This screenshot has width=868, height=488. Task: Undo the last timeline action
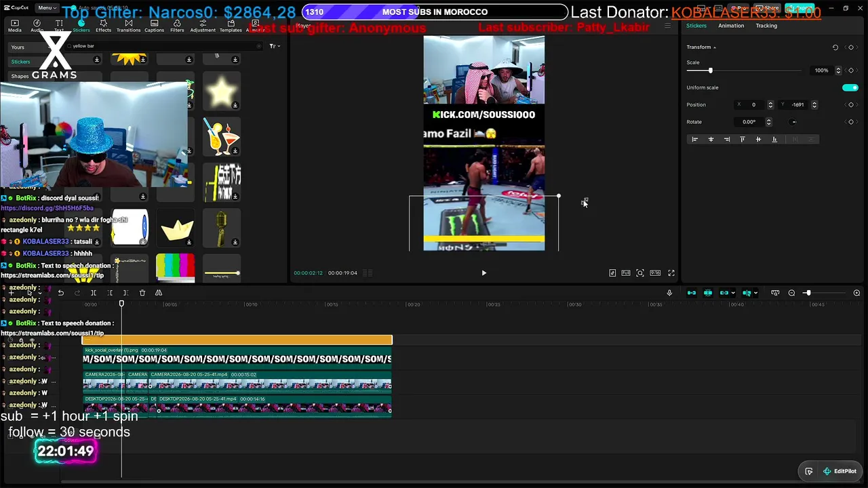tap(61, 293)
